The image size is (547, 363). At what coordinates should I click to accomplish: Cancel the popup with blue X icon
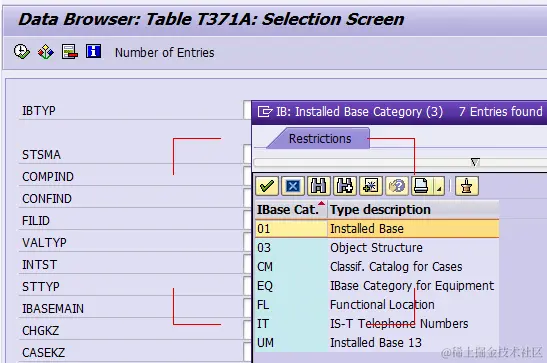click(293, 186)
